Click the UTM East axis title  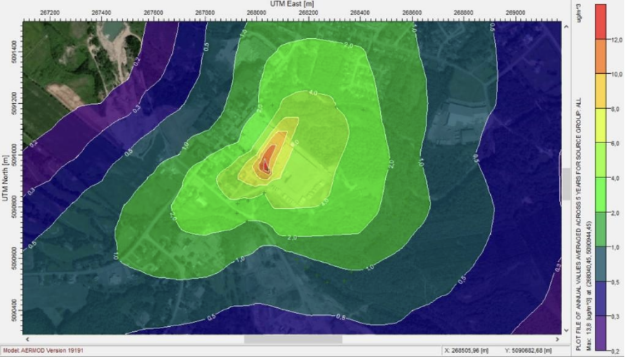292,4
